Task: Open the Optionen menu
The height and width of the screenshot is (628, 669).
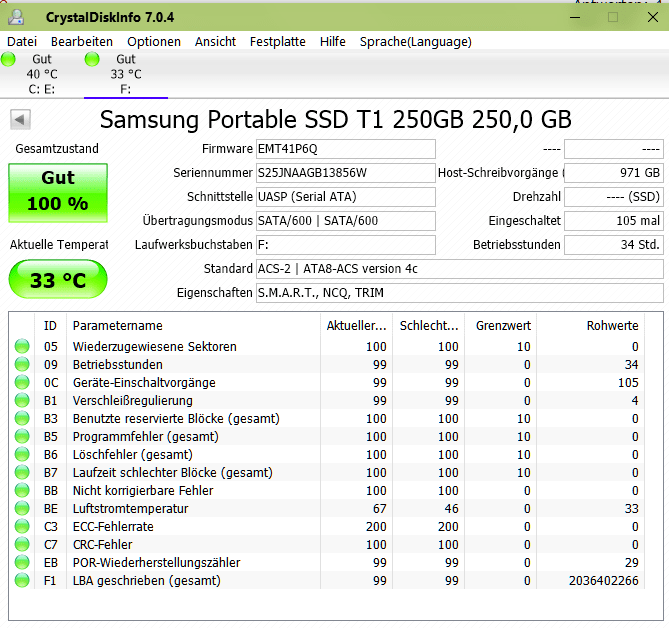Action: tap(154, 42)
